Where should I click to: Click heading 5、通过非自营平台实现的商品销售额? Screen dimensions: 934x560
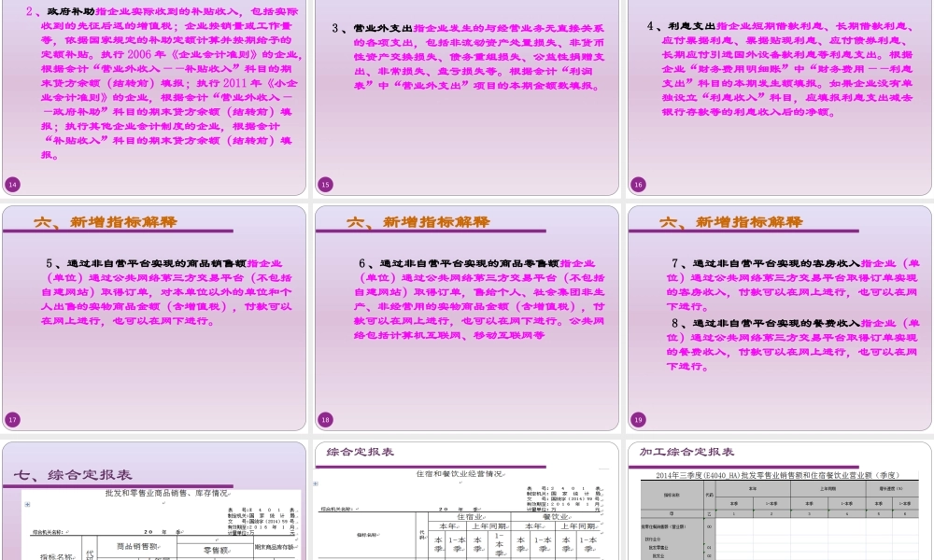[x=147, y=263]
